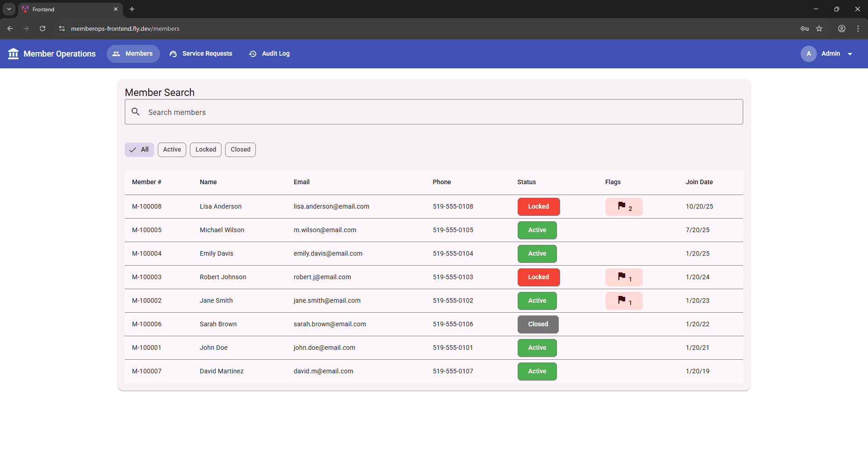Select the All filter button

tap(139, 149)
